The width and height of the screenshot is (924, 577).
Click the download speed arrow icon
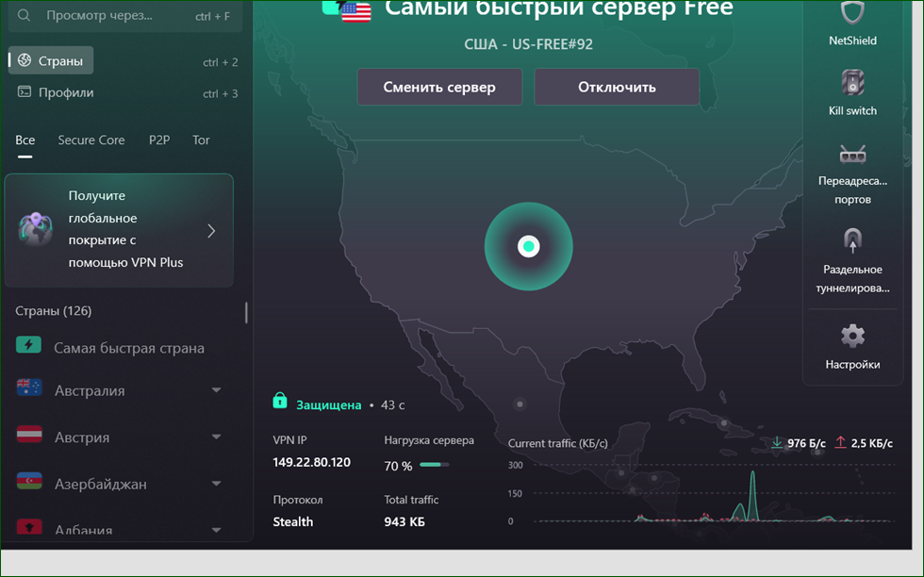[777, 442]
